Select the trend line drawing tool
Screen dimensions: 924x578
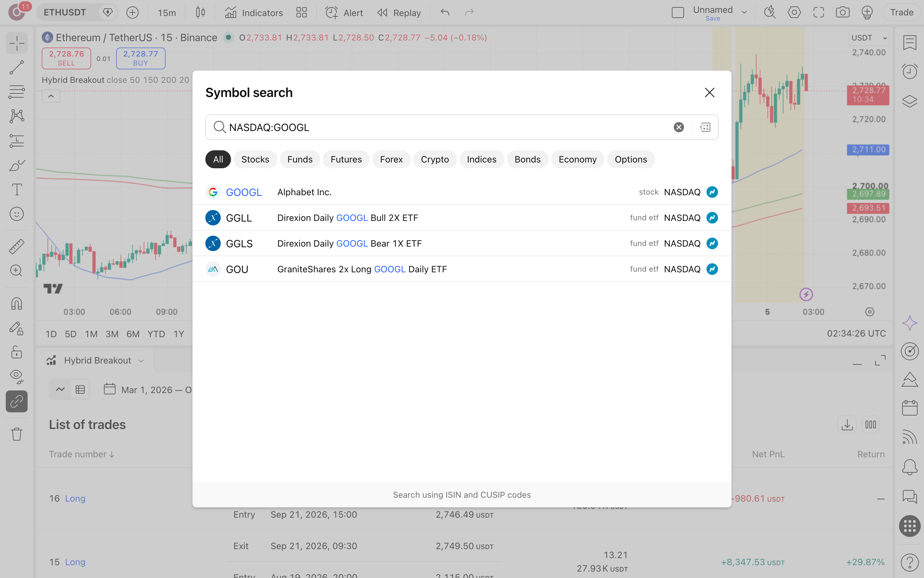(16, 68)
